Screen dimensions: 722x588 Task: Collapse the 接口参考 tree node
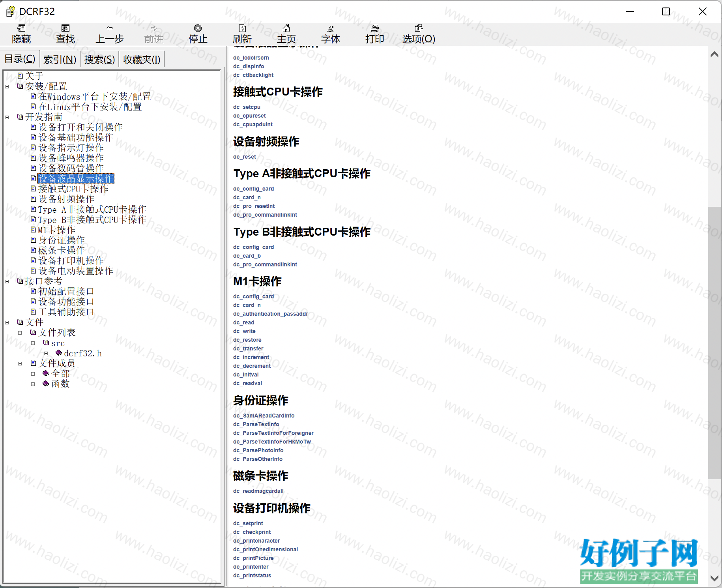point(7,281)
